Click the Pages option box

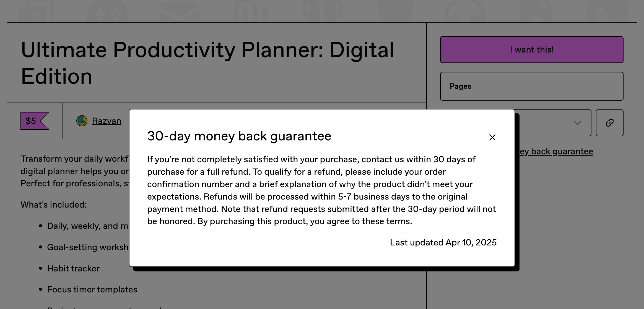531,86
